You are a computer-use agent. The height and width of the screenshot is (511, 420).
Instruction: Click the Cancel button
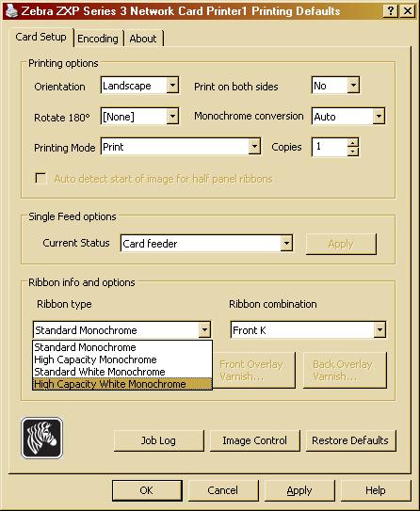tap(223, 490)
